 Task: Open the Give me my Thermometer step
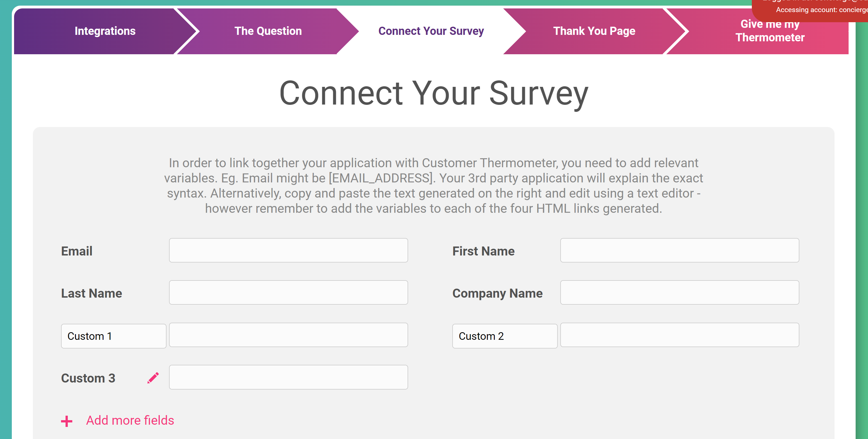pyautogui.click(x=770, y=31)
